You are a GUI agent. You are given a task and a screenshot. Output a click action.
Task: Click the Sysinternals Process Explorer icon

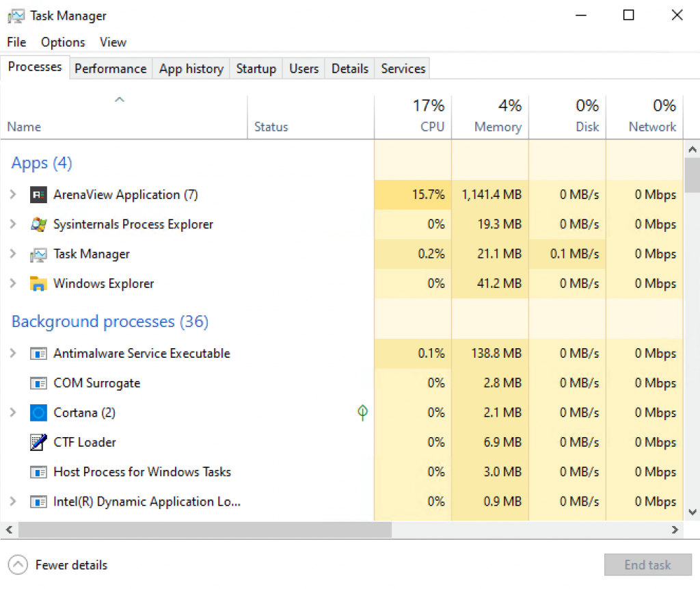coord(38,224)
